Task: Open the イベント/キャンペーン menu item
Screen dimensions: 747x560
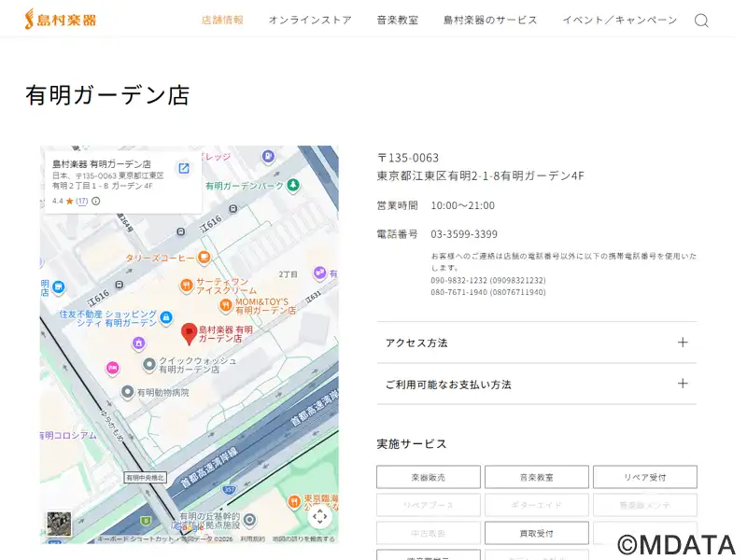Action: click(619, 20)
